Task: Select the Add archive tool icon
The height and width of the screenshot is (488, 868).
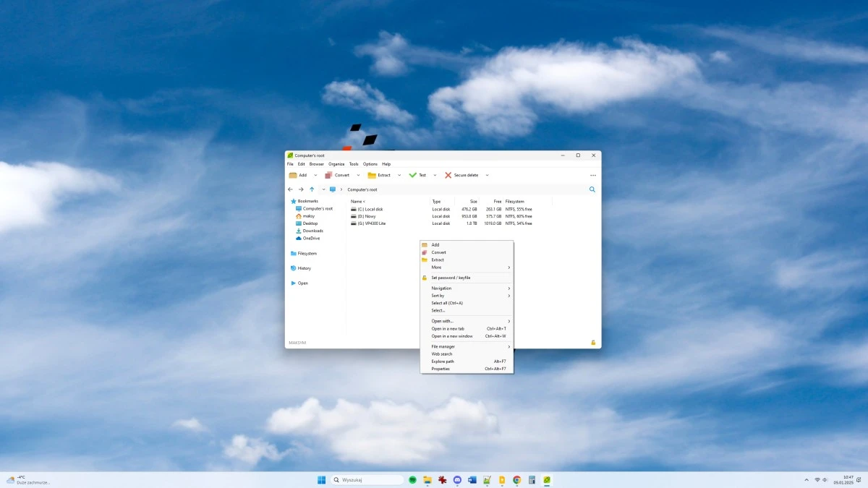Action: coord(293,175)
